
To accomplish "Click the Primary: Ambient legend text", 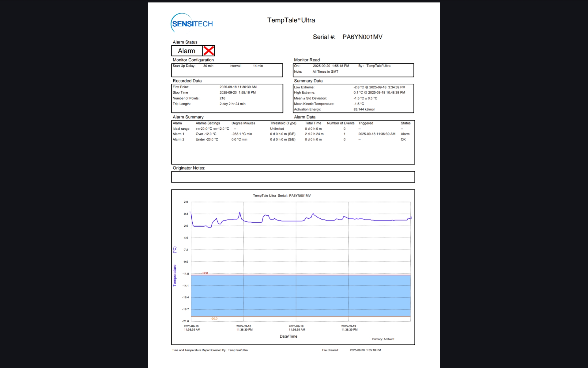I will click(x=383, y=339).
